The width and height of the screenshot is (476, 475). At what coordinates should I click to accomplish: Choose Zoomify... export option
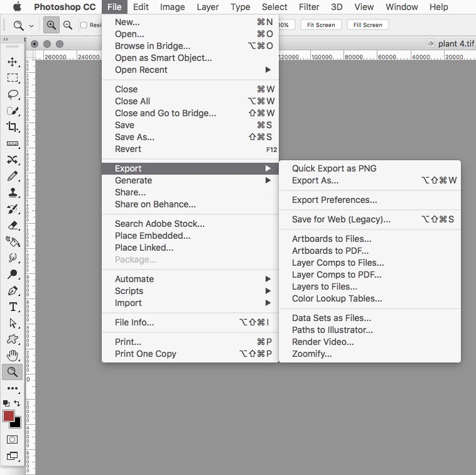click(370, 354)
